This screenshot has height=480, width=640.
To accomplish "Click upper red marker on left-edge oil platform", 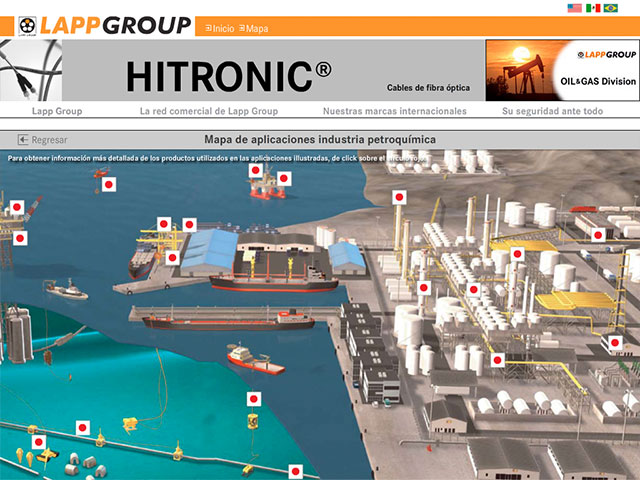I will click(x=17, y=207).
